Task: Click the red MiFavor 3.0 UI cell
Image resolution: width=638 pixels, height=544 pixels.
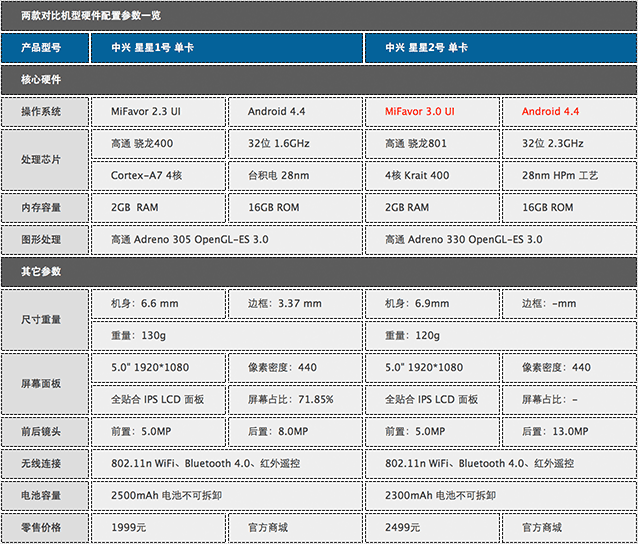Action: point(432,111)
